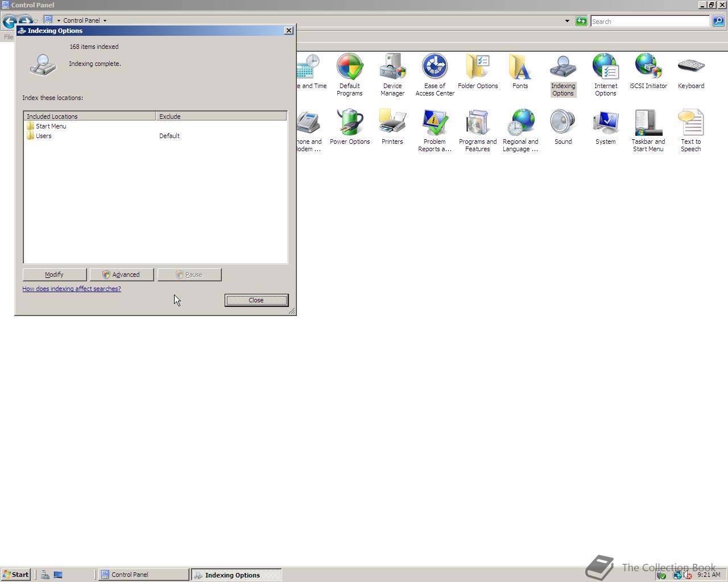This screenshot has height=582, width=728.
Task: Open partially hidden Date and Time icon
Action: click(x=311, y=71)
